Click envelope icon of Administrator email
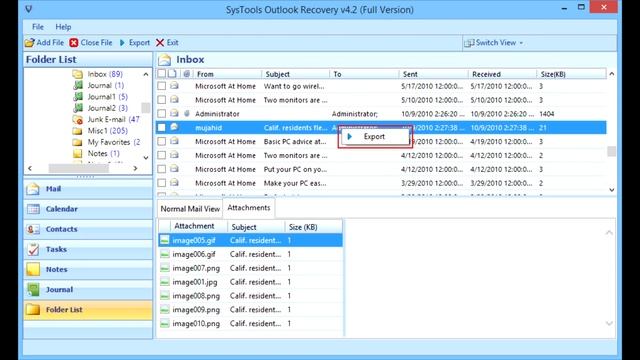The width and height of the screenshot is (640, 360). click(x=174, y=113)
